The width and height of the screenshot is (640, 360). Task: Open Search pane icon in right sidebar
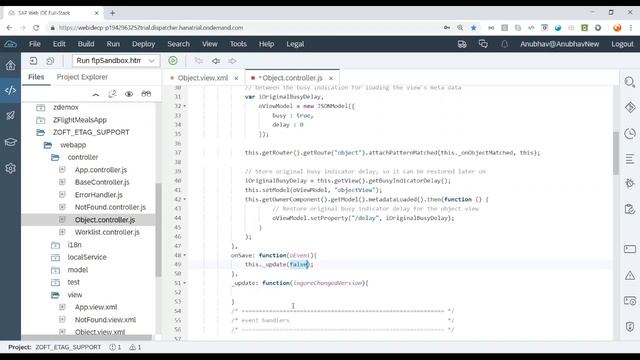(630, 82)
